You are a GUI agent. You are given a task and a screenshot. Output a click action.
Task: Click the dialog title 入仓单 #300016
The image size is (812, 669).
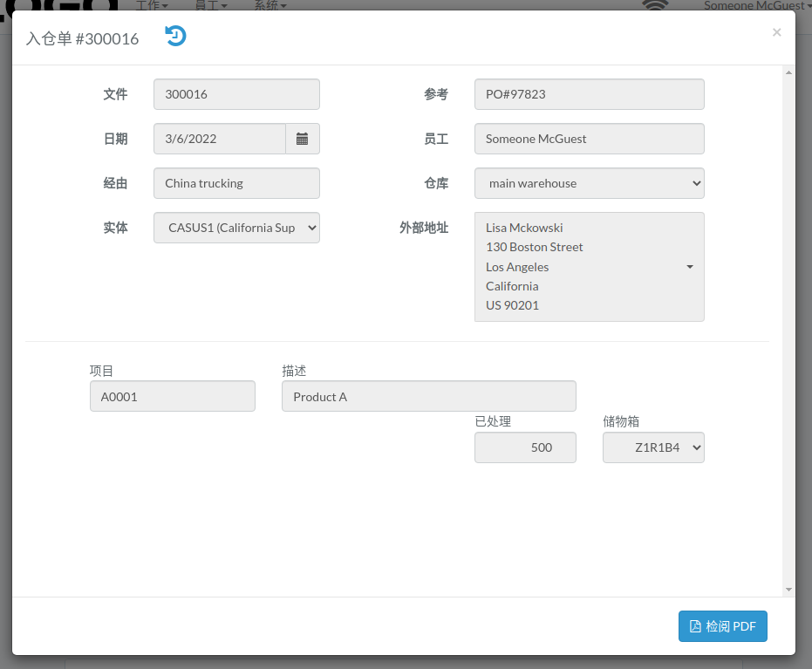[x=82, y=39]
